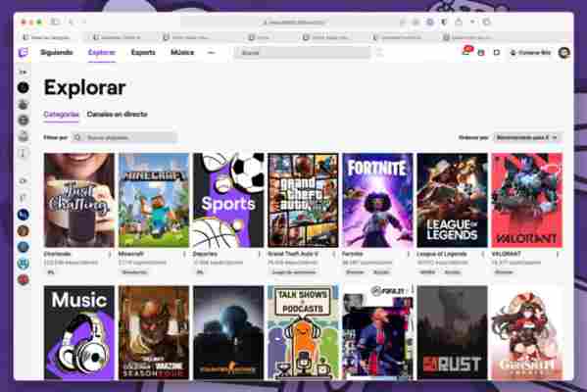Click the ninth channel avatar, brown
Viewport: 587px width, 392px height.
pos(24,231)
